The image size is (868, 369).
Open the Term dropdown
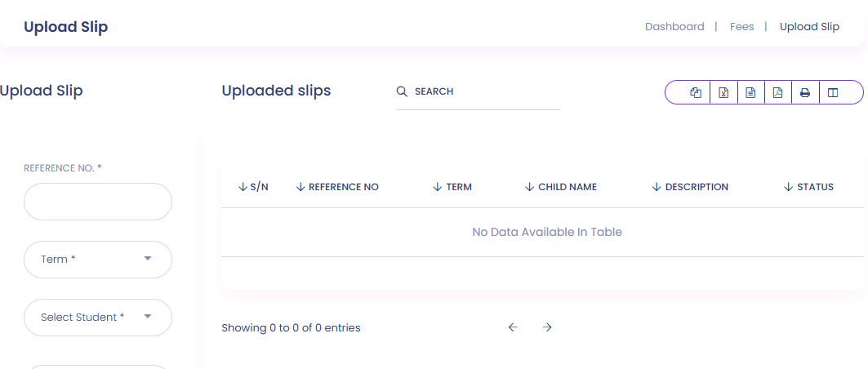98,260
